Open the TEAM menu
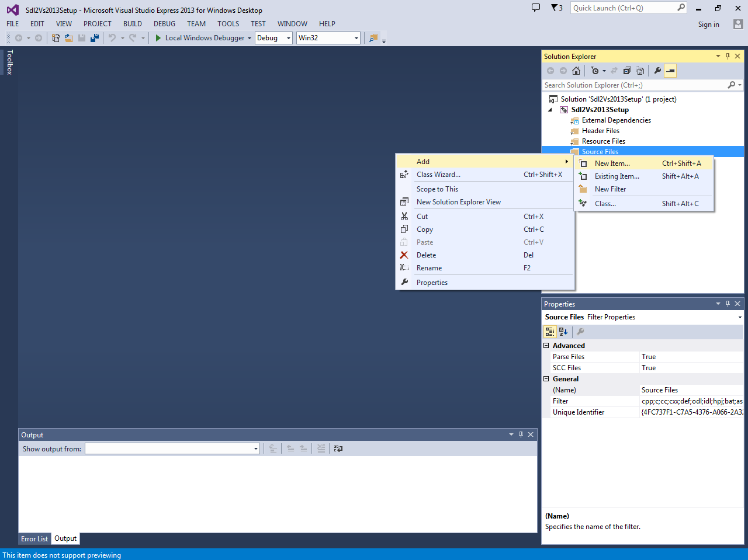Screen dimensions: 748x560 [x=196, y=24]
